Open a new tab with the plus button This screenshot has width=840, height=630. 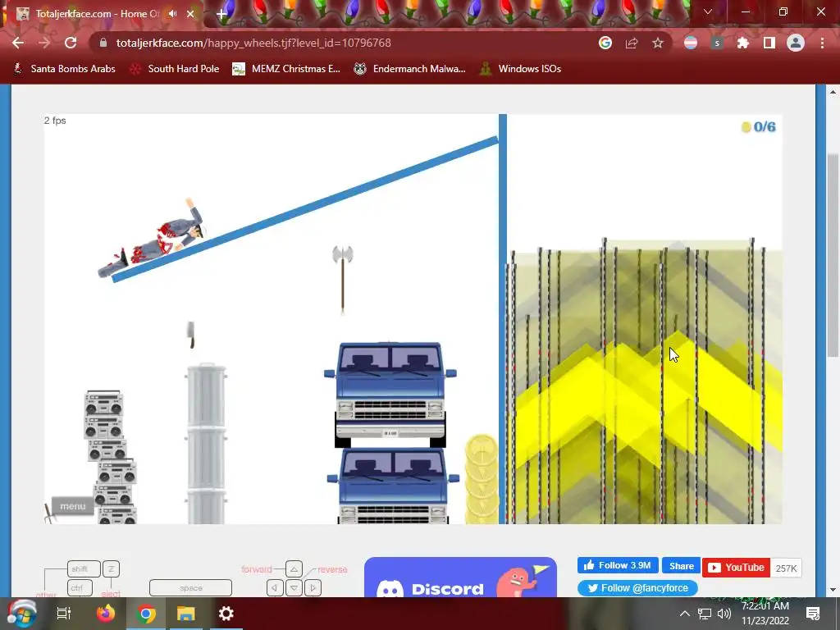coord(221,14)
